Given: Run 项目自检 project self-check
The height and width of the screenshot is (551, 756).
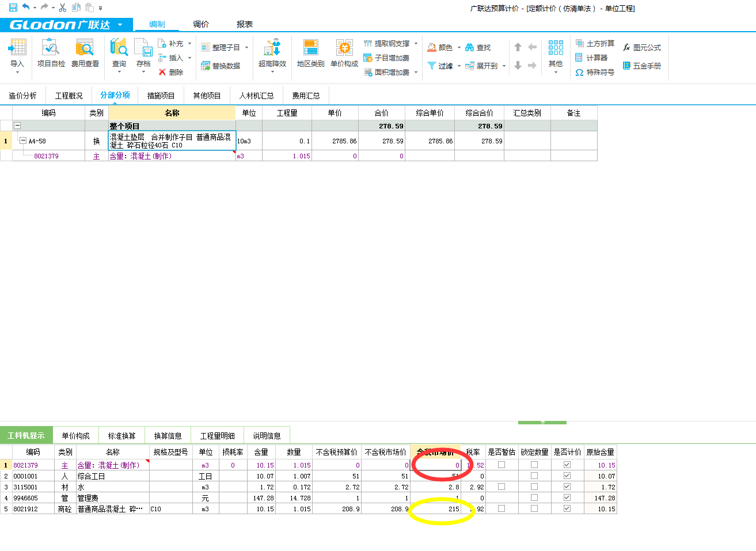Looking at the screenshot, I should coord(51,54).
